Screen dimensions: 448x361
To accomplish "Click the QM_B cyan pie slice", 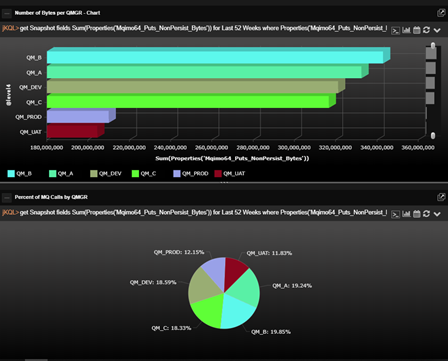I will (236, 312).
